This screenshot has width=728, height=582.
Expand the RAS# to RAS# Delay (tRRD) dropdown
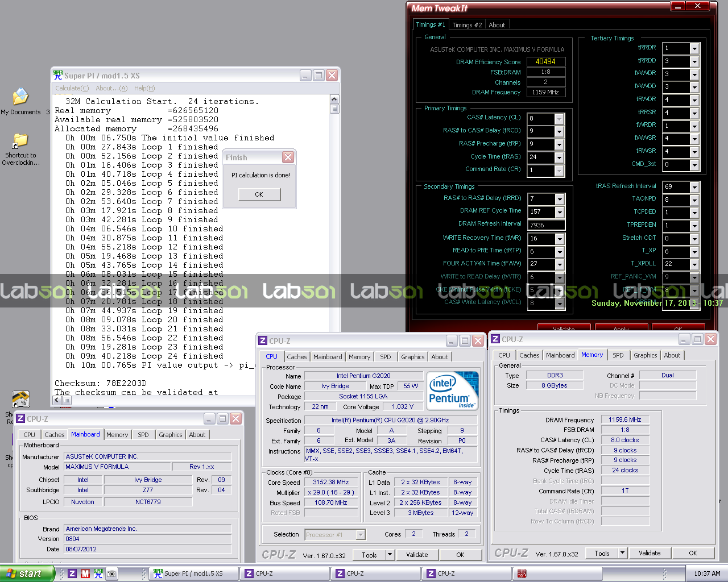(560, 199)
